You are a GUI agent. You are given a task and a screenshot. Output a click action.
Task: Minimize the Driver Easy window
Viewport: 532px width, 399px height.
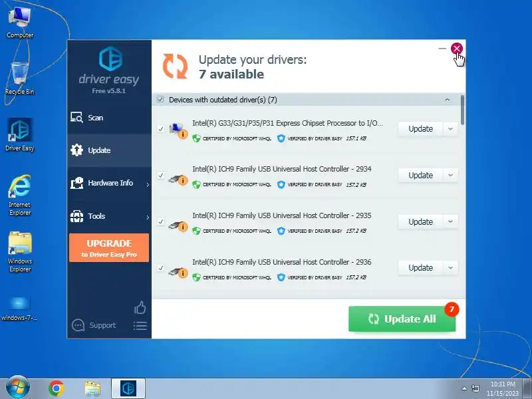point(442,49)
